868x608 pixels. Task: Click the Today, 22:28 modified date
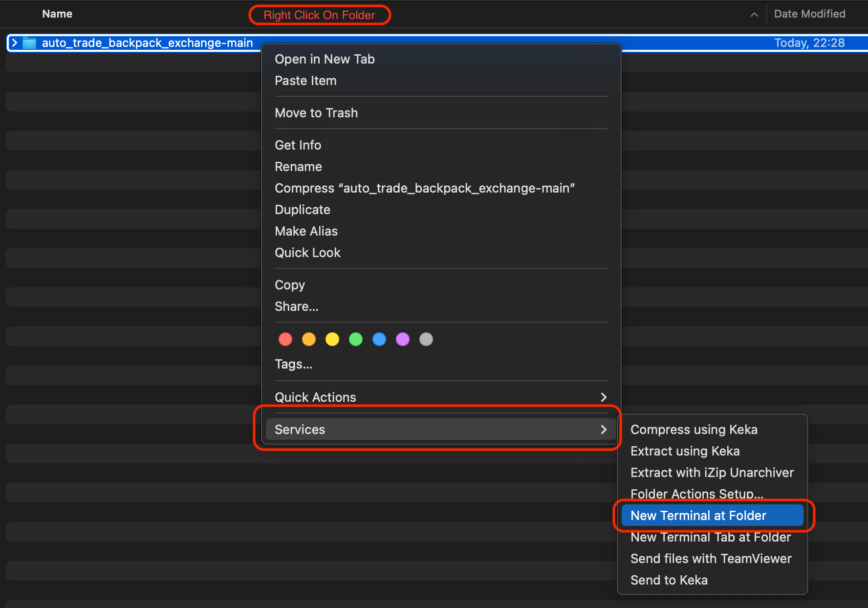(810, 43)
